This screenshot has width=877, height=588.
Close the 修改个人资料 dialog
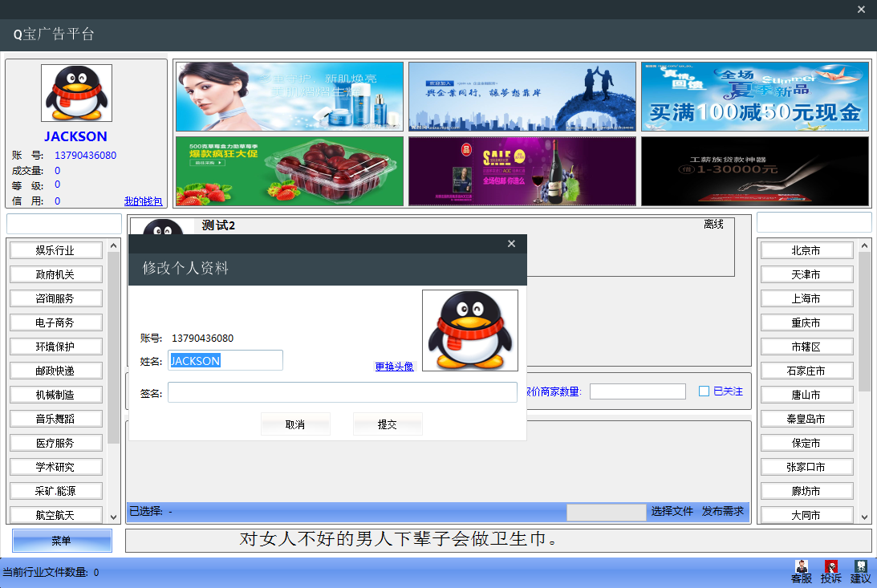pos(511,244)
